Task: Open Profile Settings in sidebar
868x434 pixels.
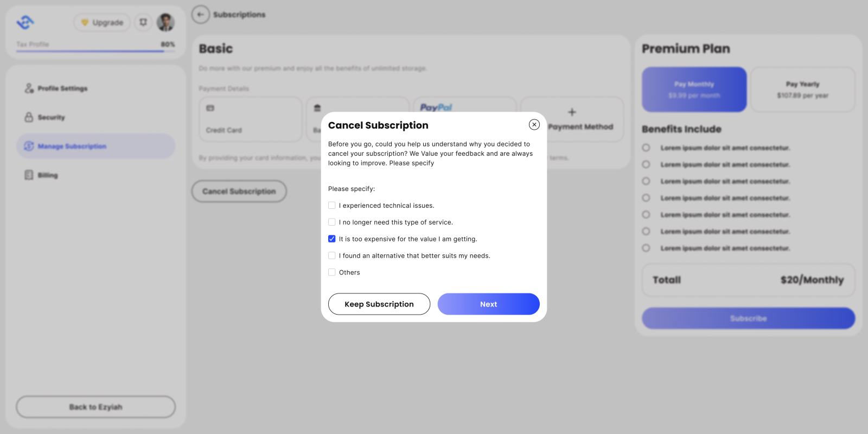Action: click(62, 88)
